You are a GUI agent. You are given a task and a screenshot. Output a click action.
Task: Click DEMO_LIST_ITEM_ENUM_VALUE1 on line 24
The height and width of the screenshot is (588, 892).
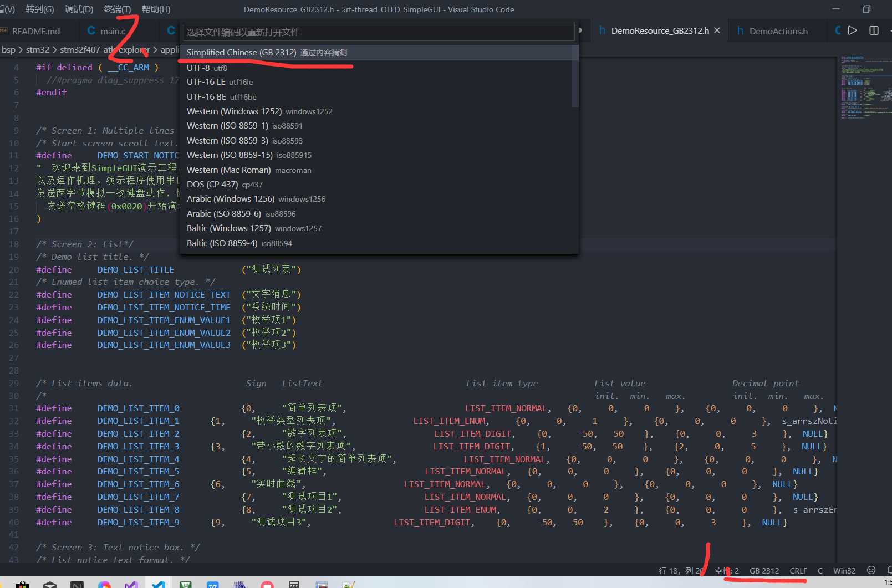point(164,320)
